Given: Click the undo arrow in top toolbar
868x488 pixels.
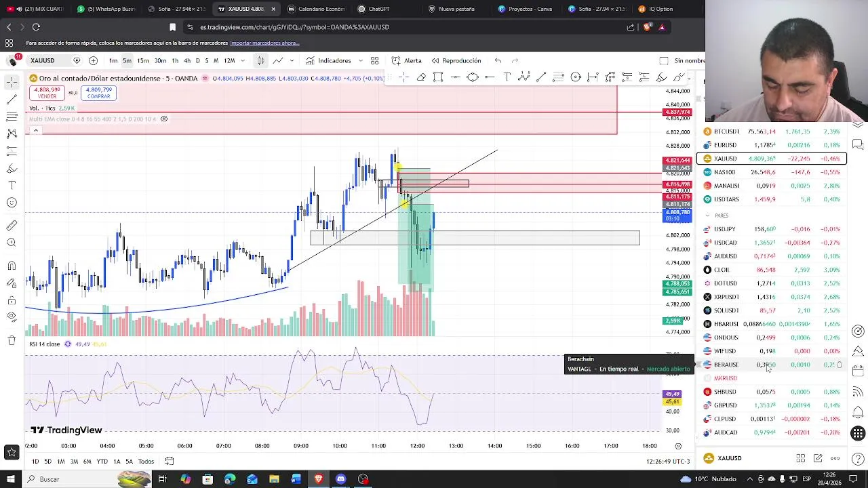Looking at the screenshot, I should pyautogui.click(x=498, y=61).
